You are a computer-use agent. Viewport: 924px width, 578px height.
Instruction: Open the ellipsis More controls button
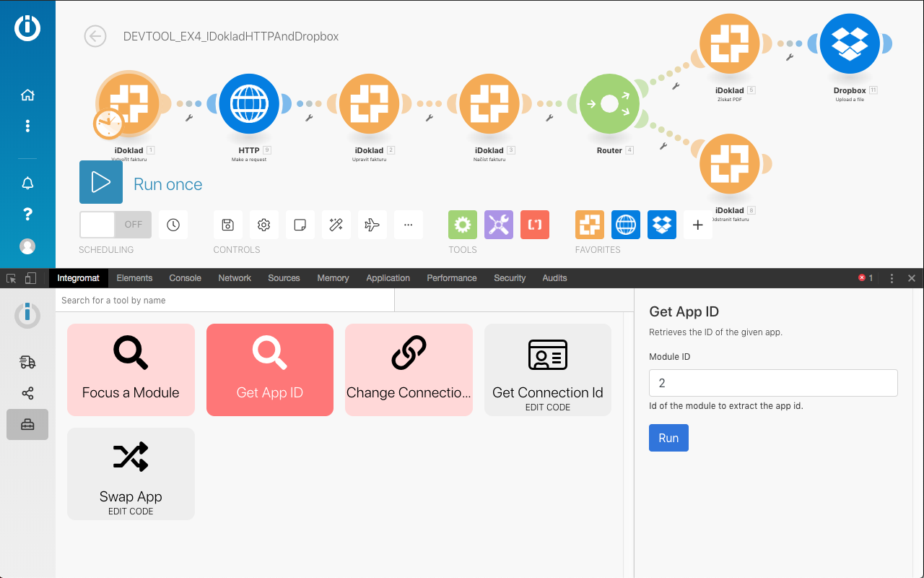pos(409,225)
